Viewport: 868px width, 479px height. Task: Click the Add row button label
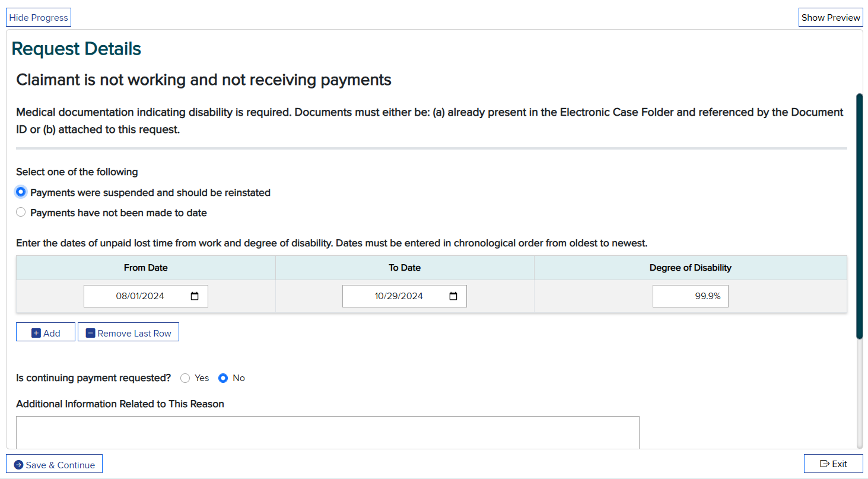point(52,334)
